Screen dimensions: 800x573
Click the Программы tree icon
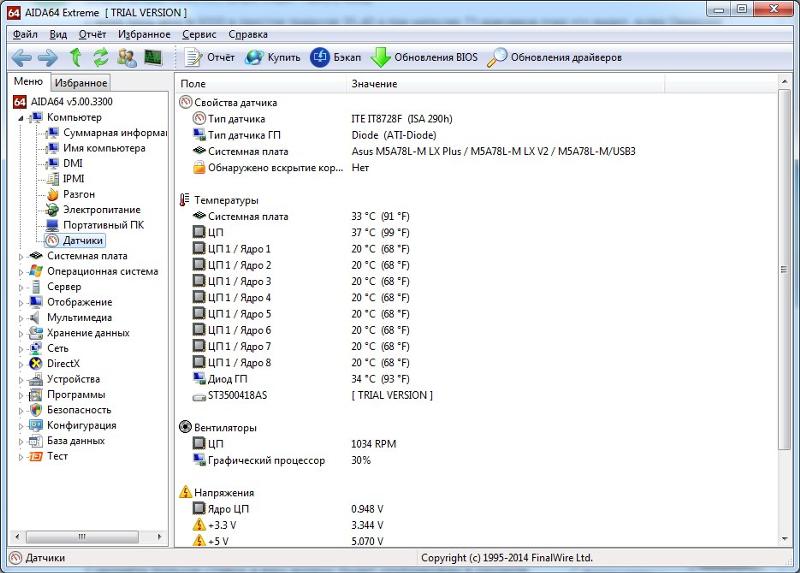36,394
